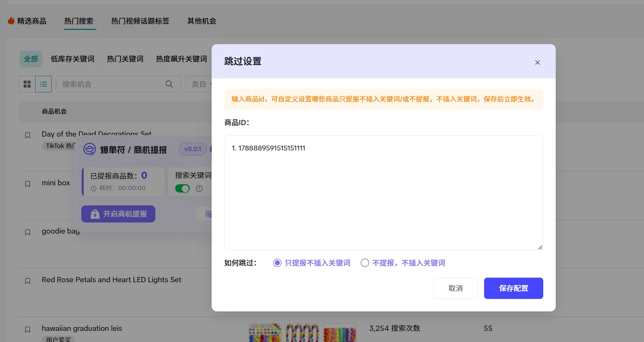644x342 pixels.
Task: Click the mini box title
Action: coord(56,183)
